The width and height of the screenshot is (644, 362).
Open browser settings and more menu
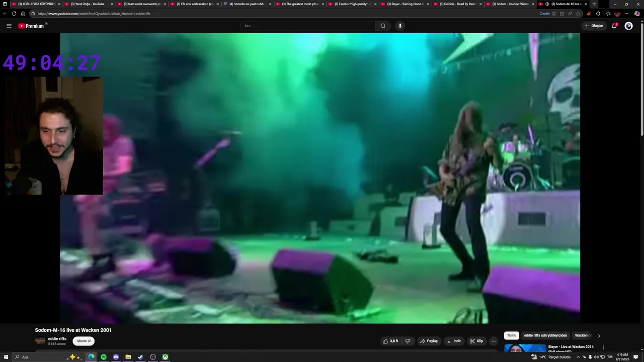pyautogui.click(x=626, y=14)
